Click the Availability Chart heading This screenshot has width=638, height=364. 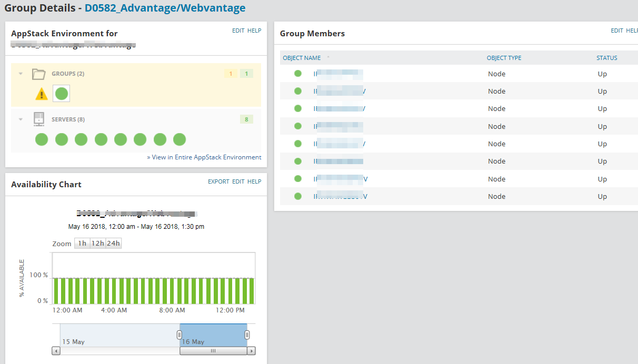(x=46, y=184)
